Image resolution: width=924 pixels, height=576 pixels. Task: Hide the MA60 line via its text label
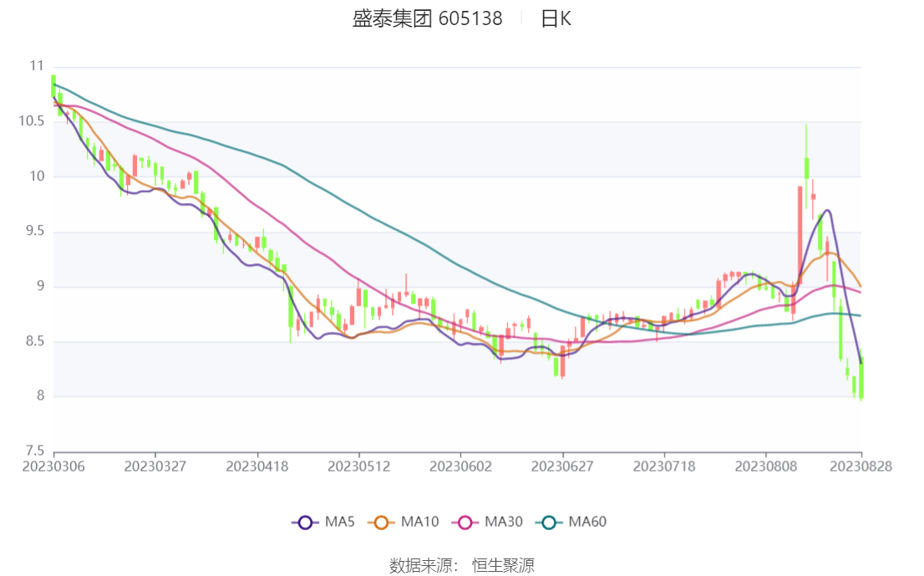coord(587,522)
